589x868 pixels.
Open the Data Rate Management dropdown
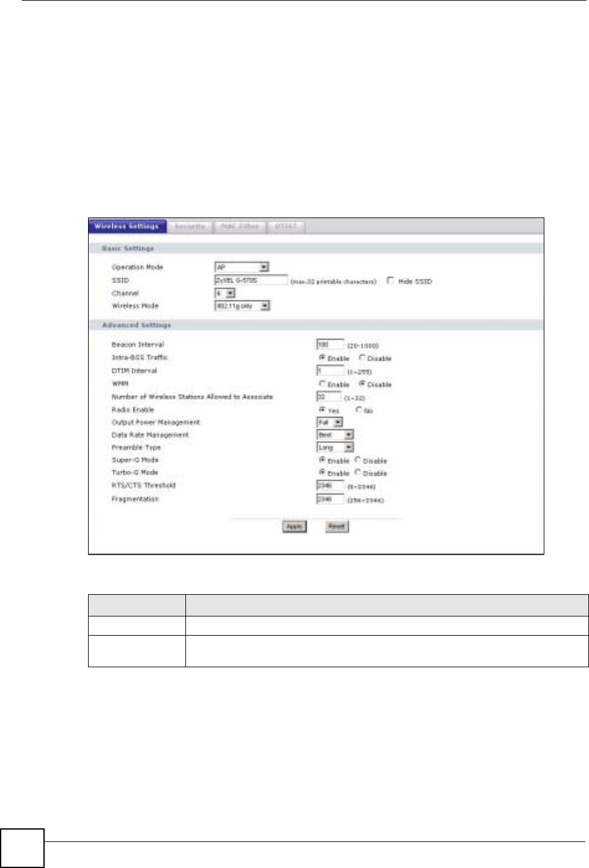click(x=335, y=435)
